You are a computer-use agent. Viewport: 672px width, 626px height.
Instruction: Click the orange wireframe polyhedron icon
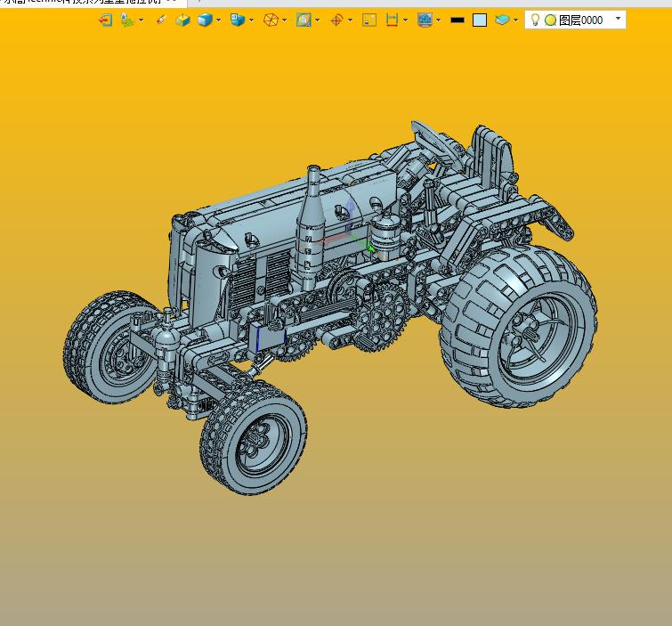point(271,20)
